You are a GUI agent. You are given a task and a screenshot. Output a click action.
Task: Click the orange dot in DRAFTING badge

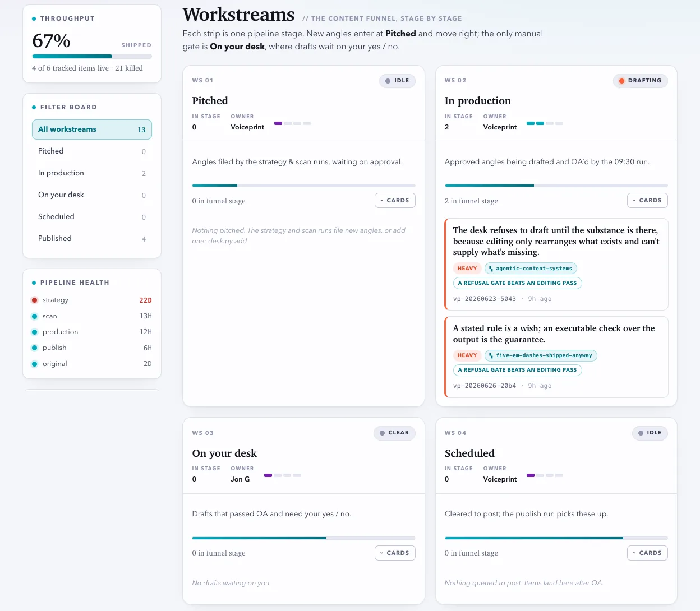(x=621, y=81)
